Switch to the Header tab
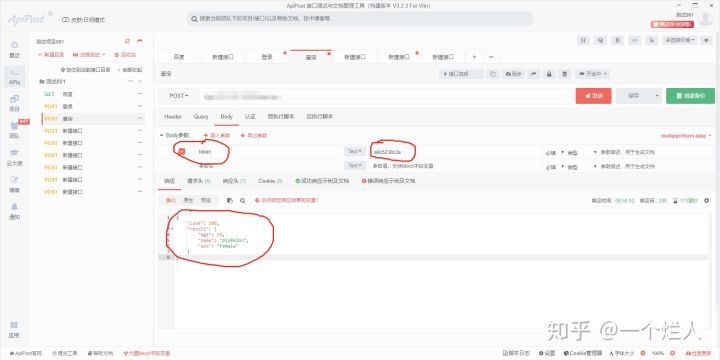 tap(173, 117)
